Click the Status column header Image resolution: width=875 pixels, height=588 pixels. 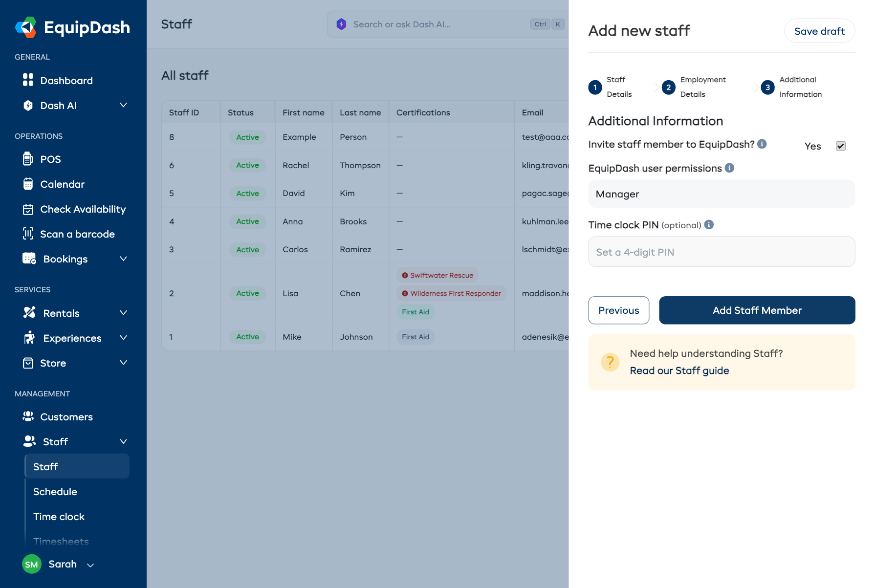(x=241, y=112)
